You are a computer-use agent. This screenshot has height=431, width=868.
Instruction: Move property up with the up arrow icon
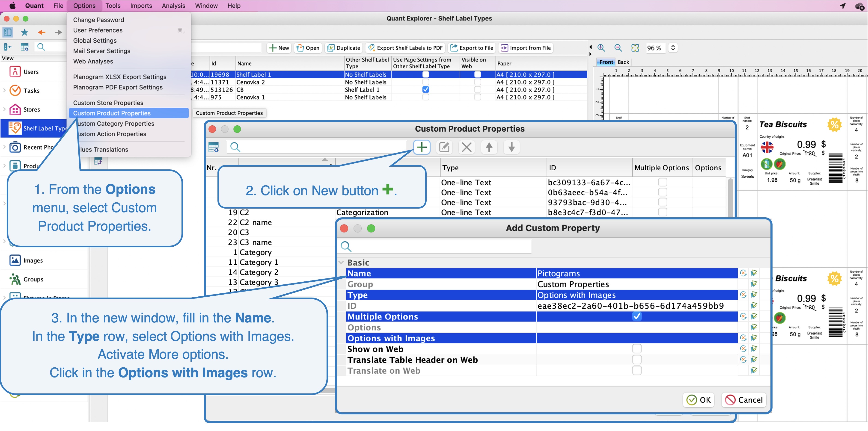[x=489, y=147]
